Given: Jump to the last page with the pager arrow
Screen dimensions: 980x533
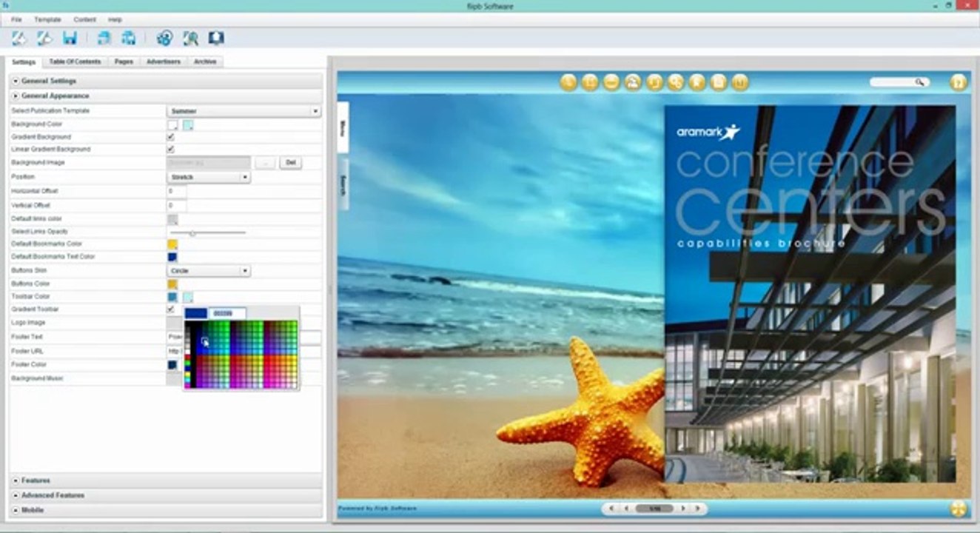Looking at the screenshot, I should [x=697, y=509].
